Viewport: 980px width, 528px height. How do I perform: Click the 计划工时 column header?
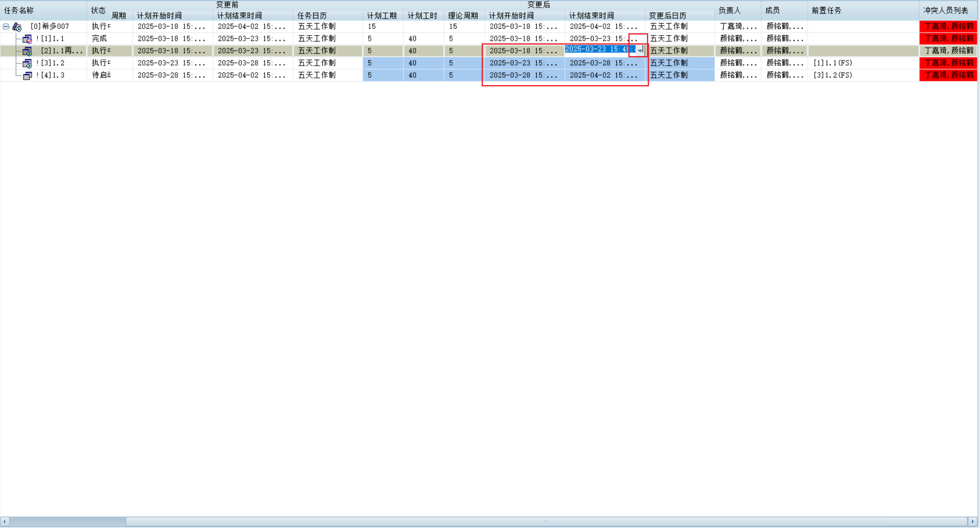[x=423, y=15]
